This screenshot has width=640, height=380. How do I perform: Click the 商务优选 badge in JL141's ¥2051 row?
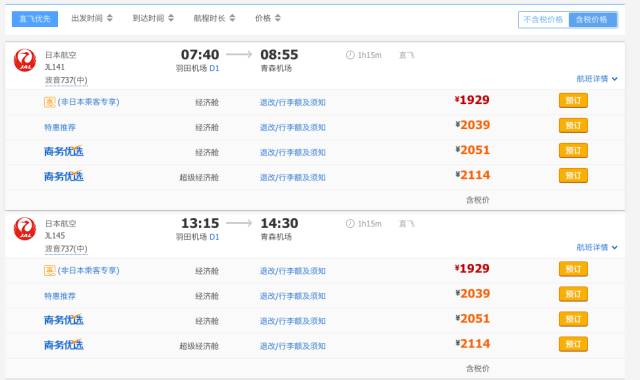point(64,151)
